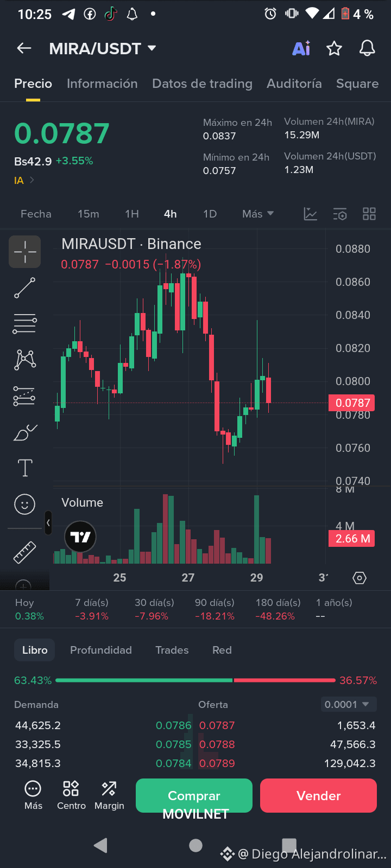Open the Trades tab
This screenshot has height=868, width=391.
[172, 650]
